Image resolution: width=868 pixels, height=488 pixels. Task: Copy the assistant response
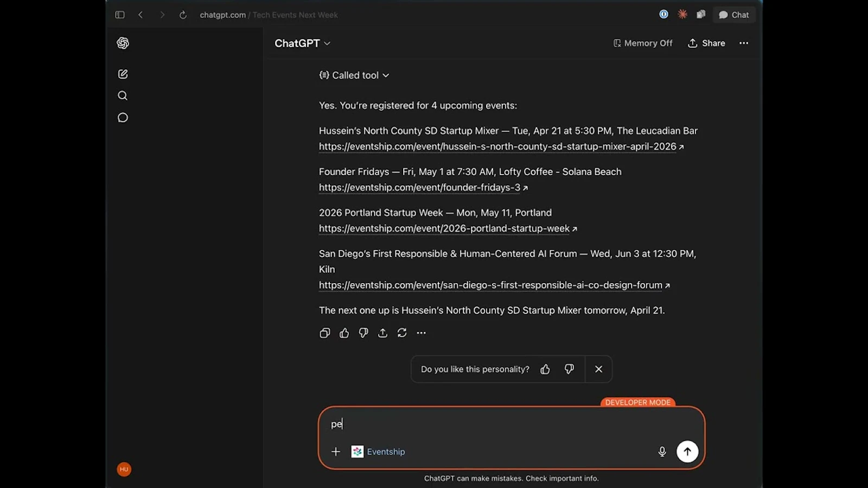325,333
